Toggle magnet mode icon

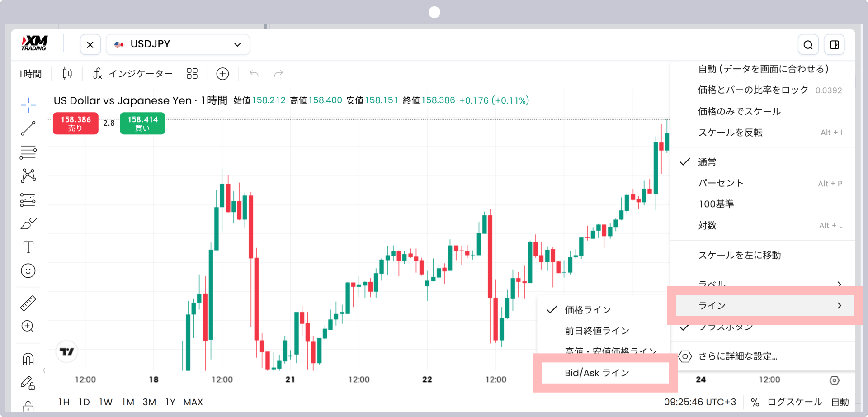point(28,360)
